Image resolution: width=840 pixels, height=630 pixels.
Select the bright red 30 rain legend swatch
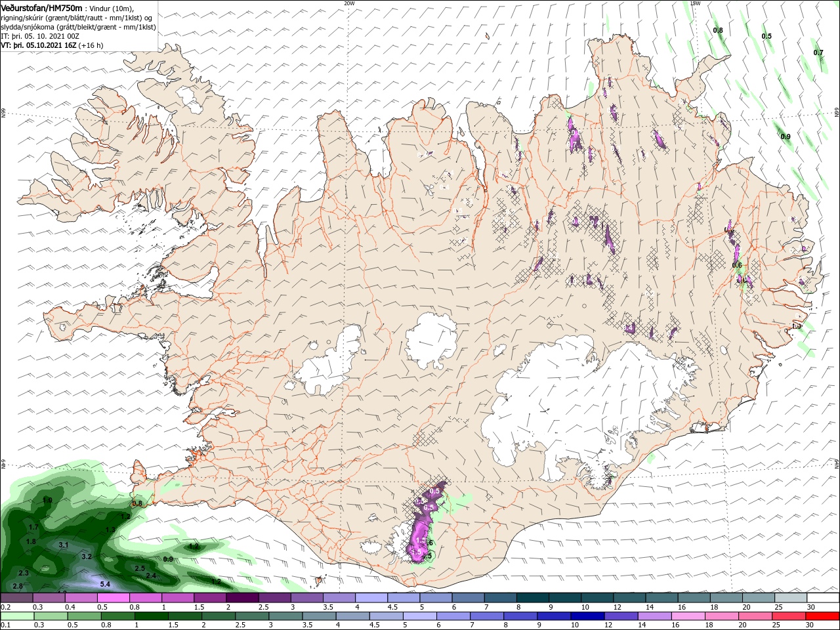(x=822, y=616)
